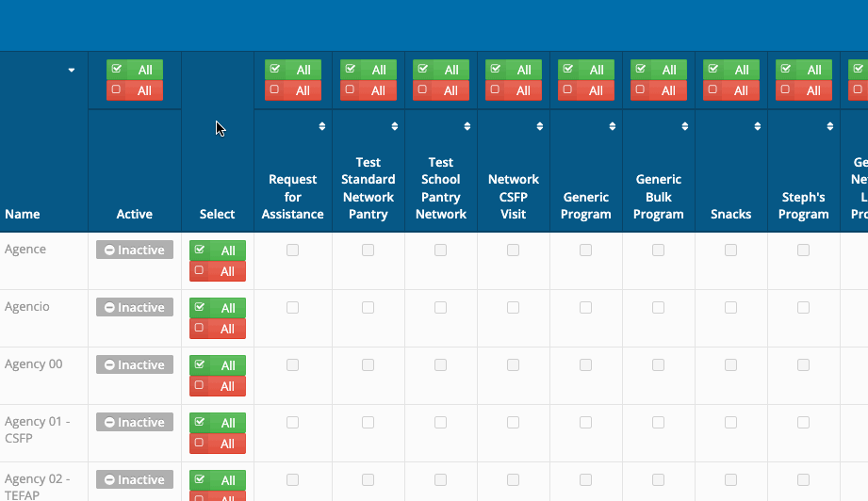Viewport: 868px width, 501px height.
Task: Sort by Snacks column arrows
Action: click(758, 126)
